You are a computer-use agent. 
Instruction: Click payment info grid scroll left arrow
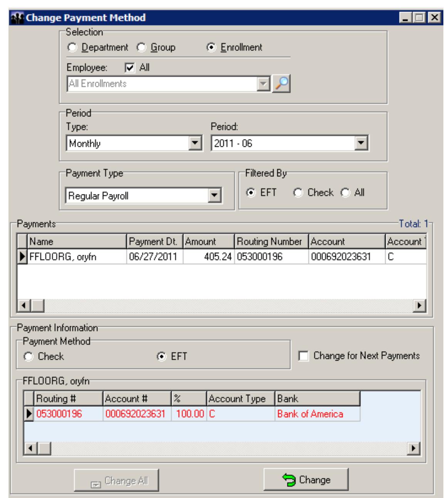pyautogui.click(x=30, y=448)
